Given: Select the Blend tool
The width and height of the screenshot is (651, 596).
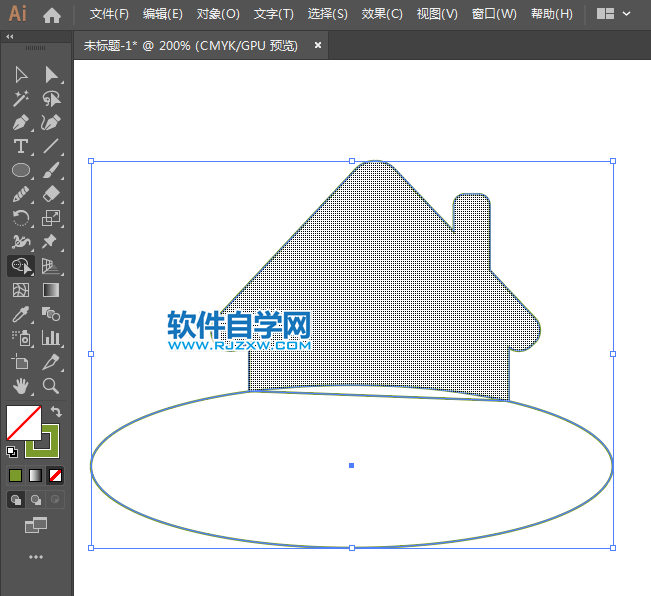Looking at the screenshot, I should coord(51,314).
